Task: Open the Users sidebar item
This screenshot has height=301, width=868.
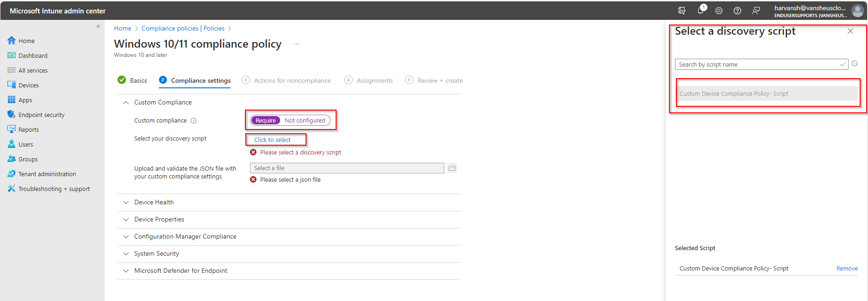Action: (20, 144)
